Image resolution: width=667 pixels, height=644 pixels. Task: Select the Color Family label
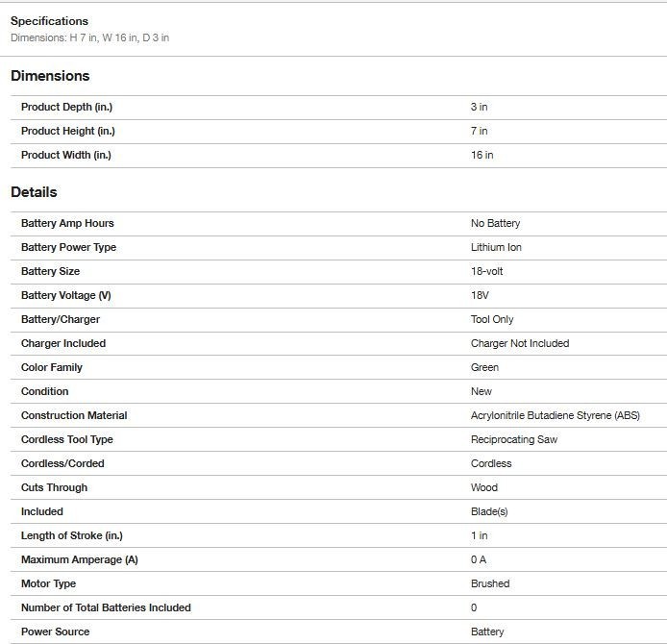52,368
